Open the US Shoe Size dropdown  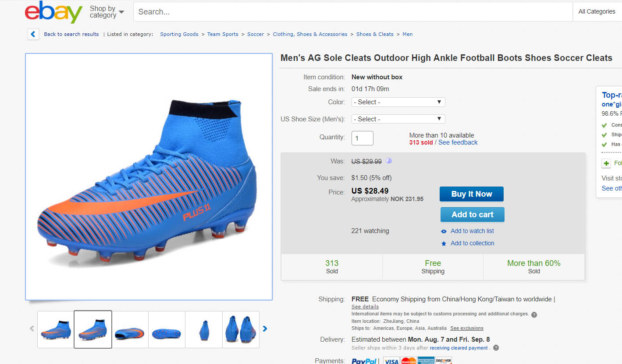tap(398, 119)
